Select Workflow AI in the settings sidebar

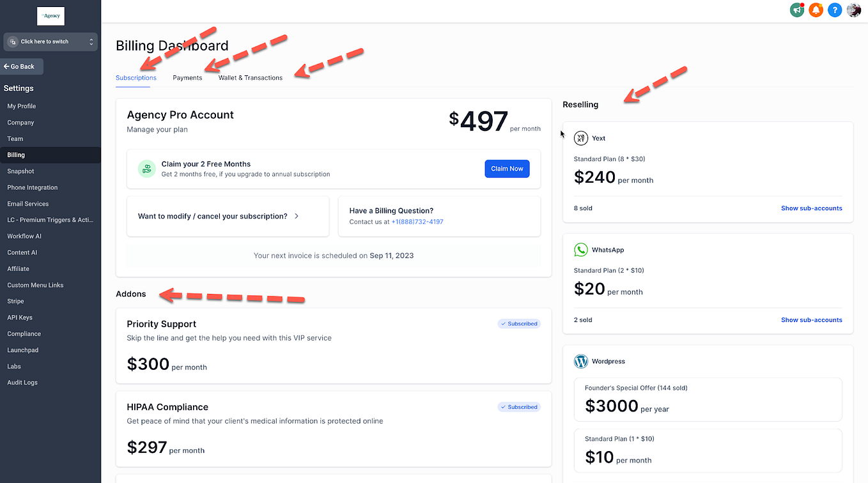(26, 236)
